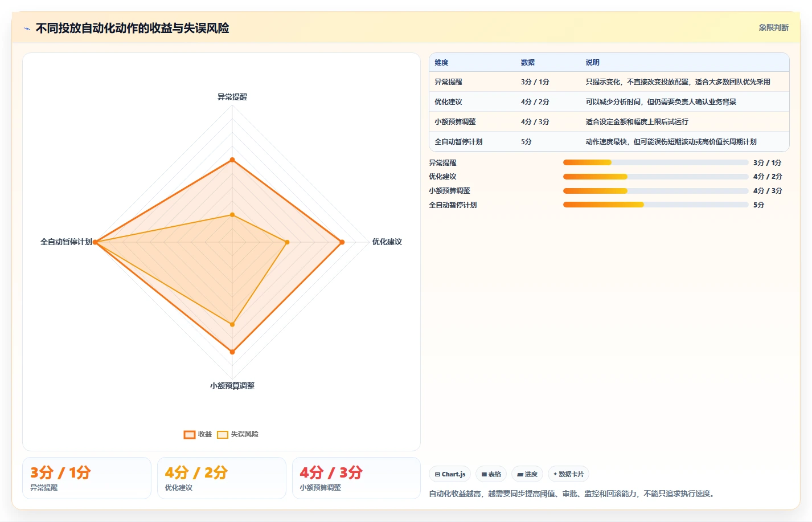Screen dimensions: 812x522
Task: Click the 数据卡片 chip
Action: [x=568, y=474]
